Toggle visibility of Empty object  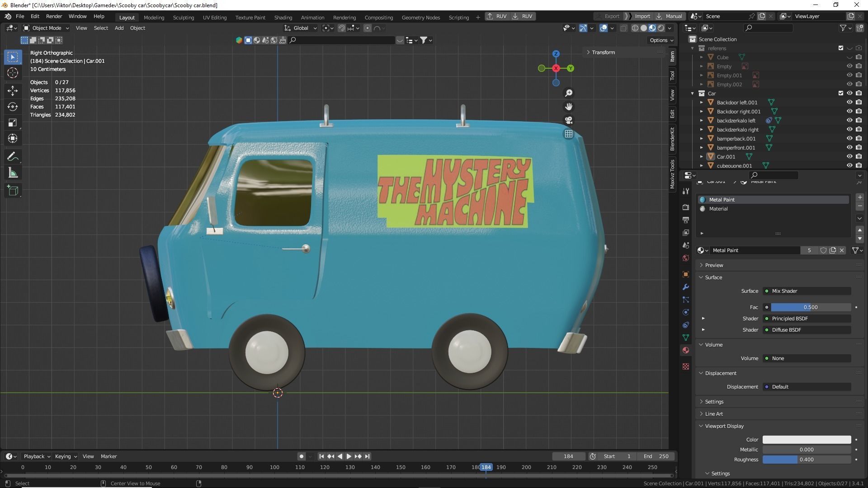pos(849,66)
